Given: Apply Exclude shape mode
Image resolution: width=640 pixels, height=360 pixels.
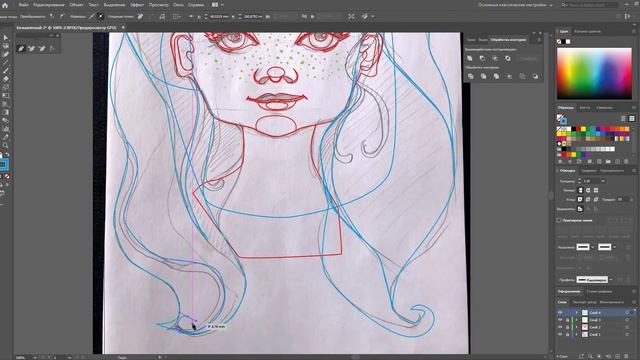Looking at the screenshot, I should point(508,58).
